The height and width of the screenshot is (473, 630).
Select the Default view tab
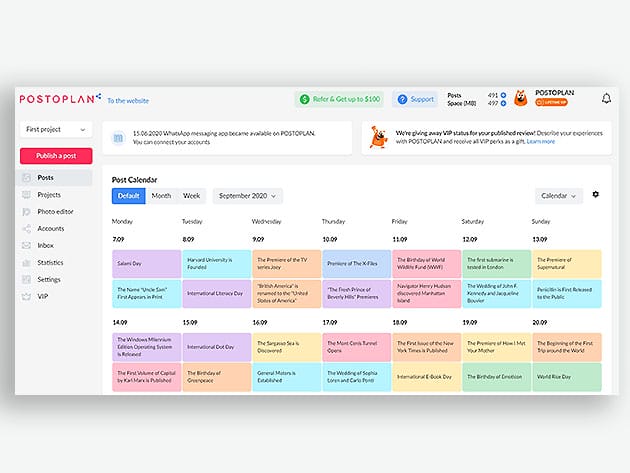(x=128, y=196)
